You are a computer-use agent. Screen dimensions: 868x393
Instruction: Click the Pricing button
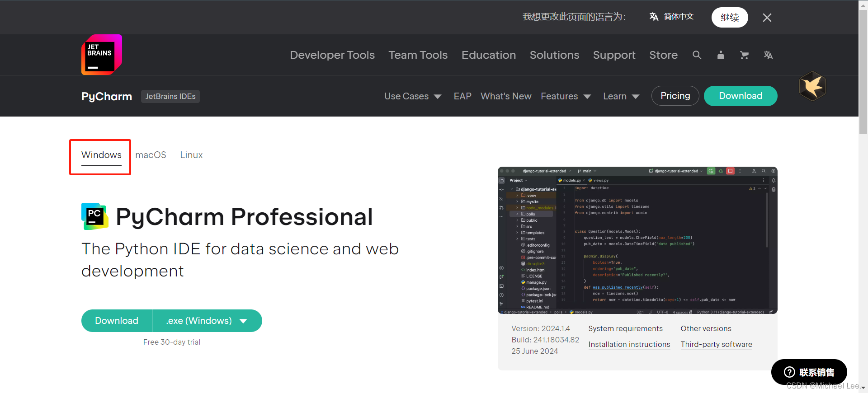pyautogui.click(x=675, y=96)
